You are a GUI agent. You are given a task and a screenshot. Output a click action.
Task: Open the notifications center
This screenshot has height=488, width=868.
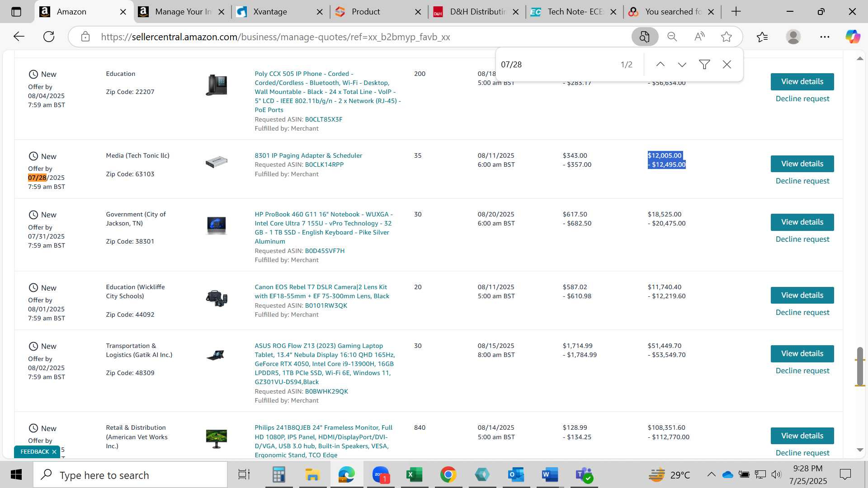point(845,474)
